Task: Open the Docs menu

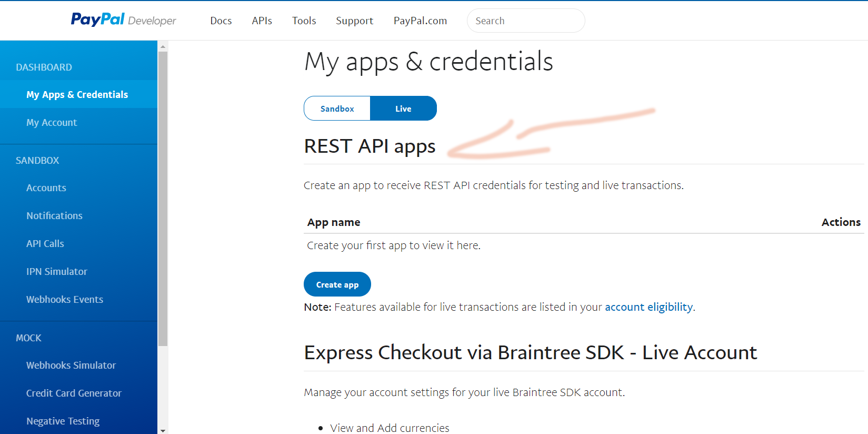Action: [x=221, y=21]
